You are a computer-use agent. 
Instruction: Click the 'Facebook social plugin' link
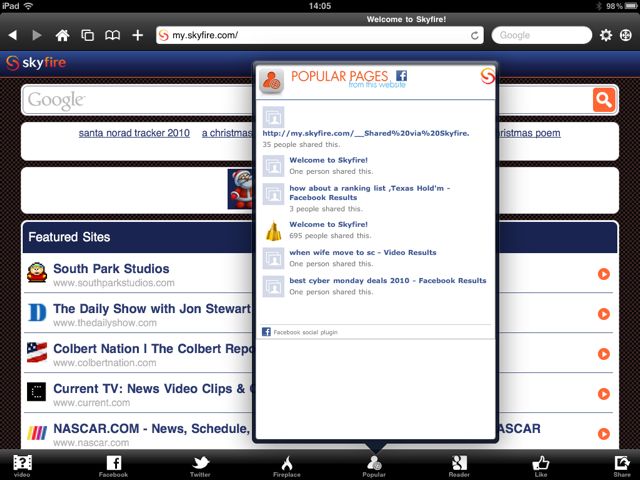coord(305,332)
